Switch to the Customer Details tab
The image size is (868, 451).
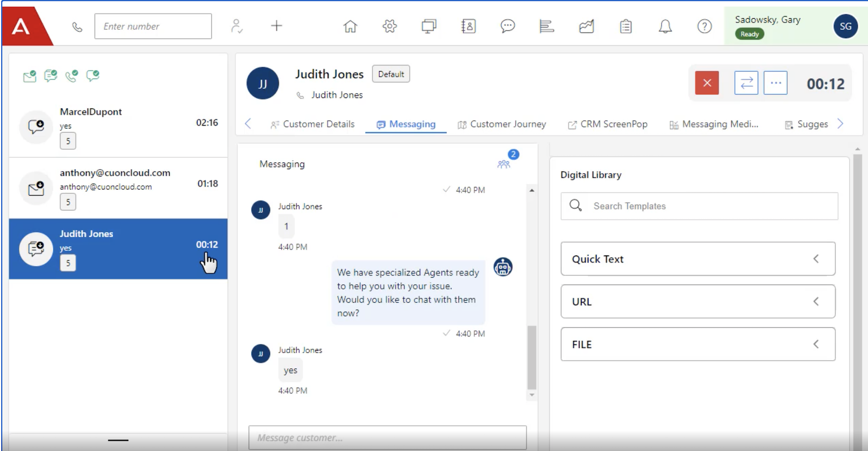[312, 124]
